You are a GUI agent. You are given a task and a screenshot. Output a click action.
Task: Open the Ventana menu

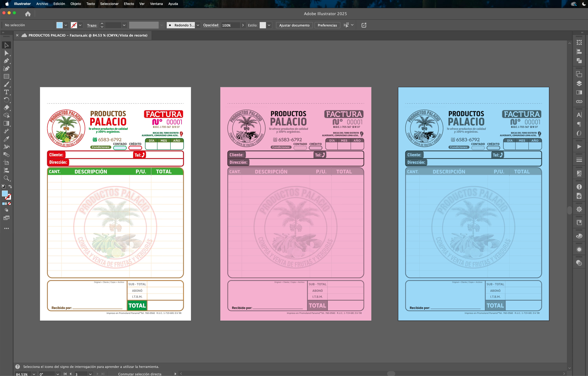156,4
